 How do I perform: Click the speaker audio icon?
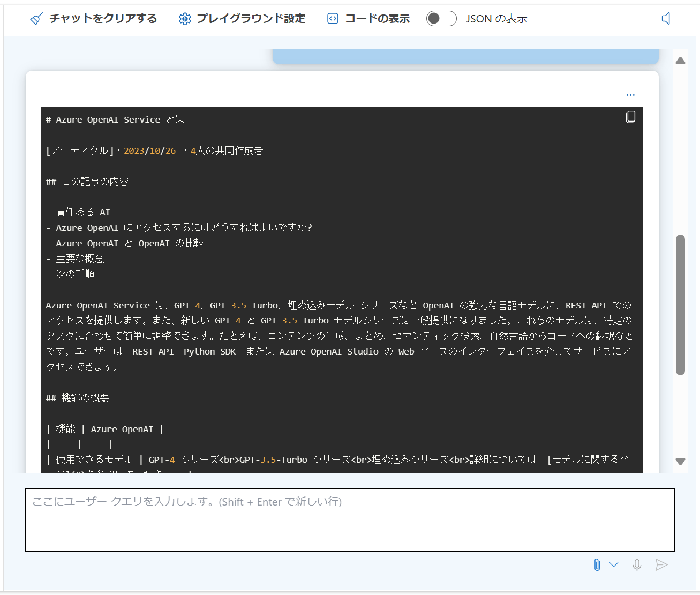pos(666,19)
